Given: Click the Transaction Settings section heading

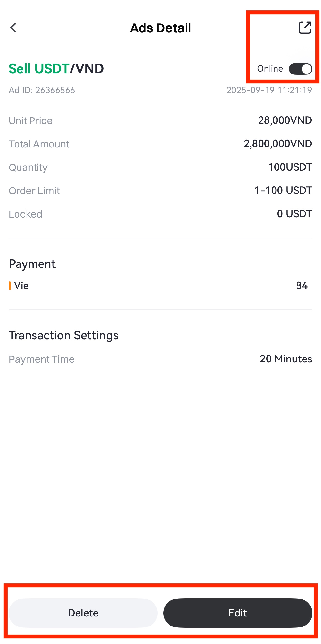Looking at the screenshot, I should tap(63, 335).
